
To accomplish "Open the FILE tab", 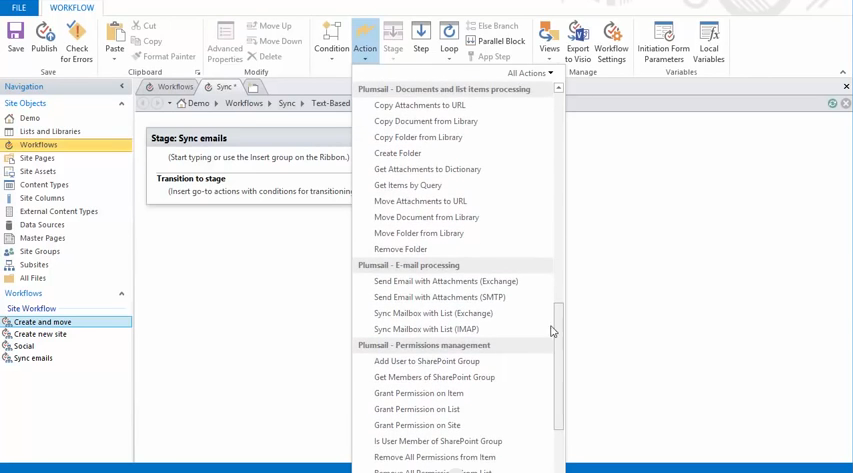I will pyautogui.click(x=19, y=8).
